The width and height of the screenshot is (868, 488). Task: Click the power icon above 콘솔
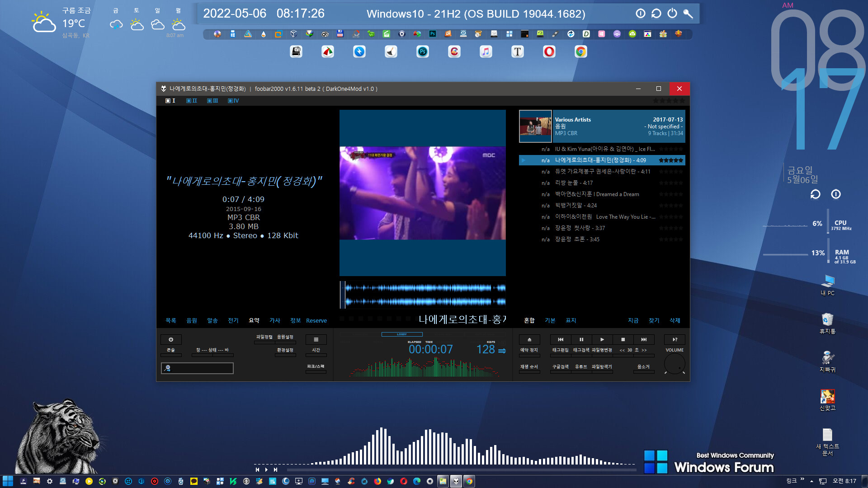171,339
